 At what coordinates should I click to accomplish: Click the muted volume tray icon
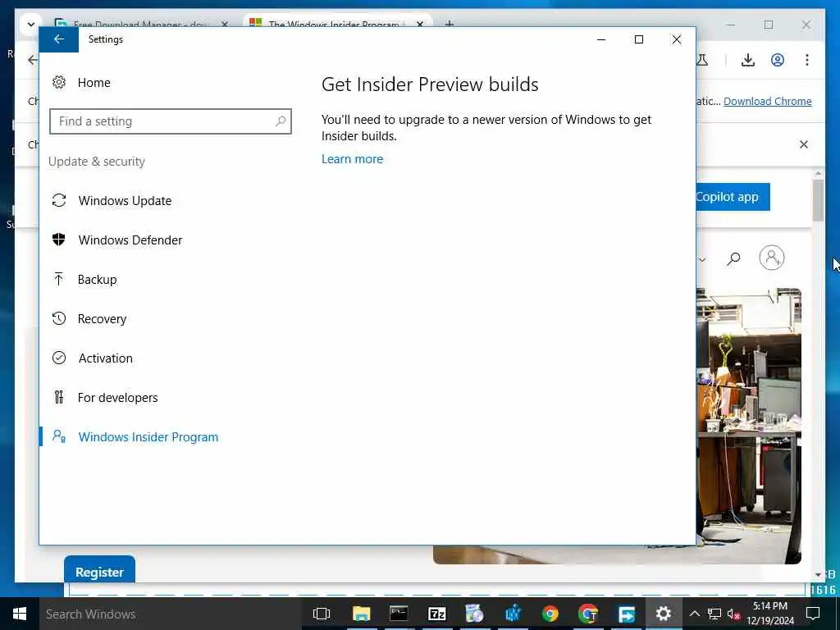[733, 614]
